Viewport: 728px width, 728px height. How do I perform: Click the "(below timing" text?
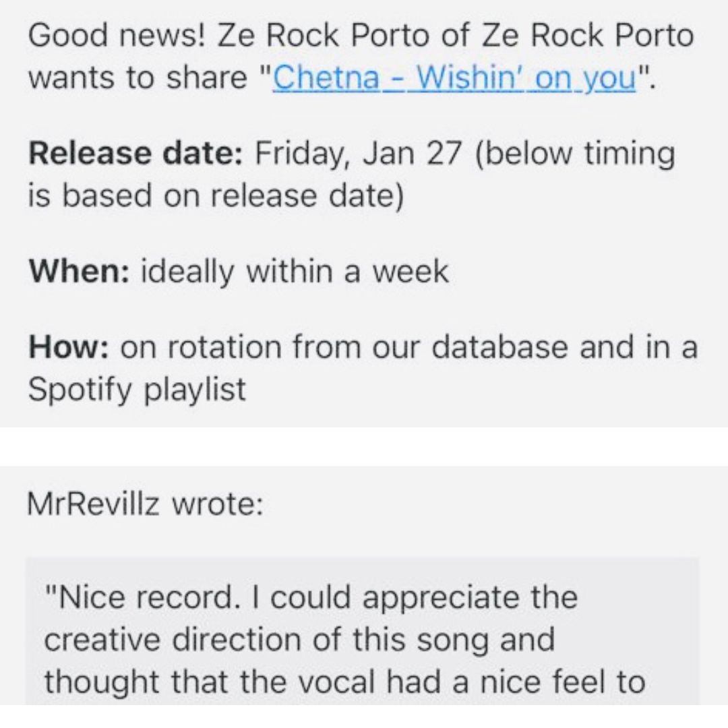point(575,154)
